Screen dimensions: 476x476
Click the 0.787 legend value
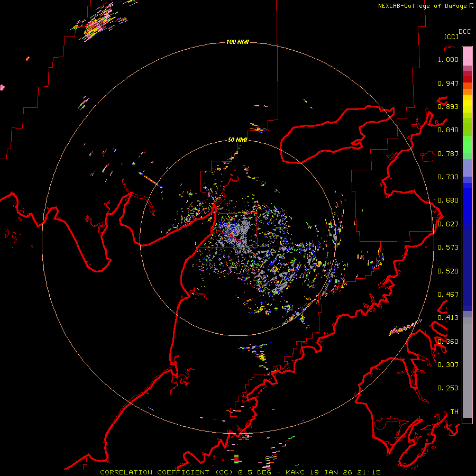(x=448, y=153)
